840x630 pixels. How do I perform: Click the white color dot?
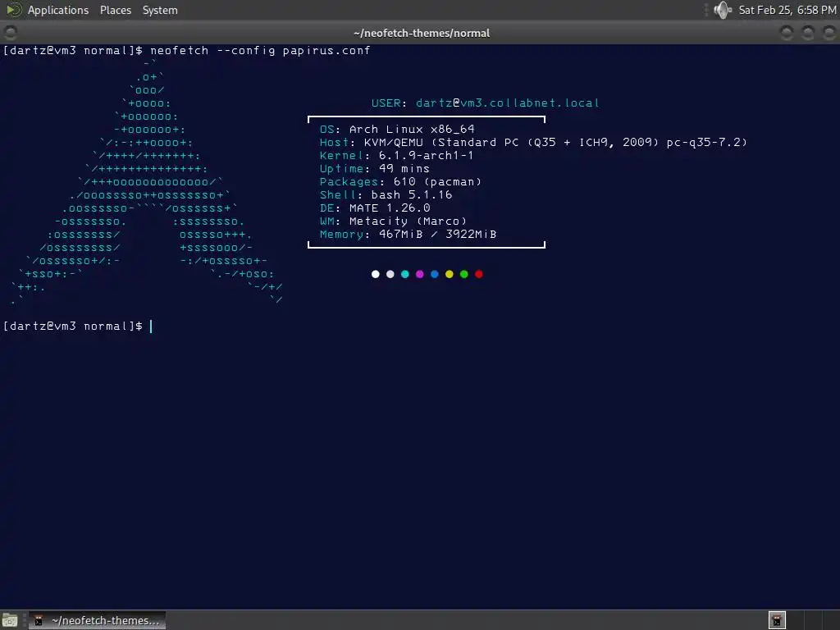376,274
